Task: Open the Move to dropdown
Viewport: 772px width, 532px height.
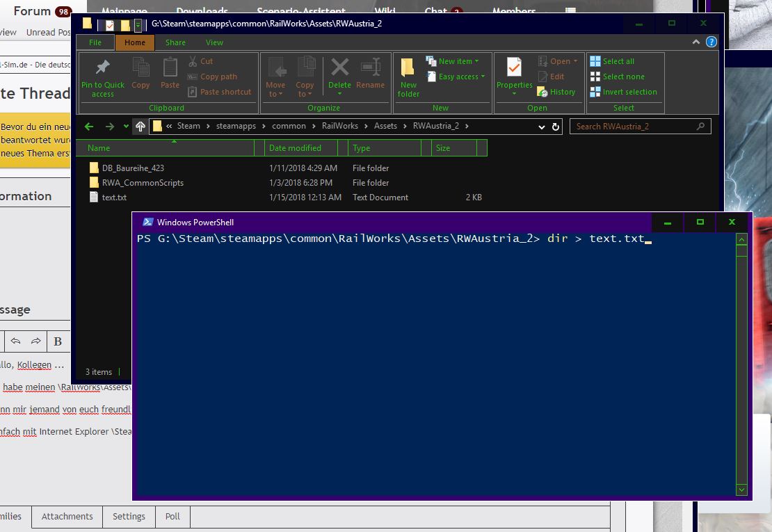Action: (x=275, y=89)
